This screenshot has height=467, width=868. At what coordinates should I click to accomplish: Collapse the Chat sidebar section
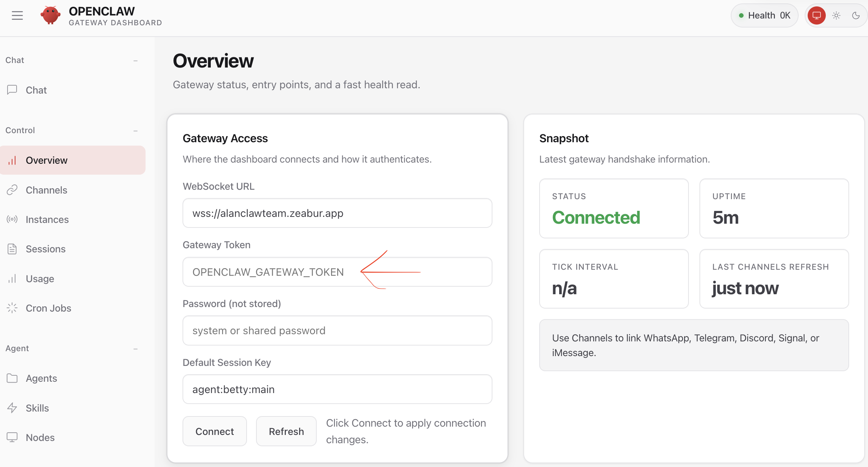[x=135, y=60]
